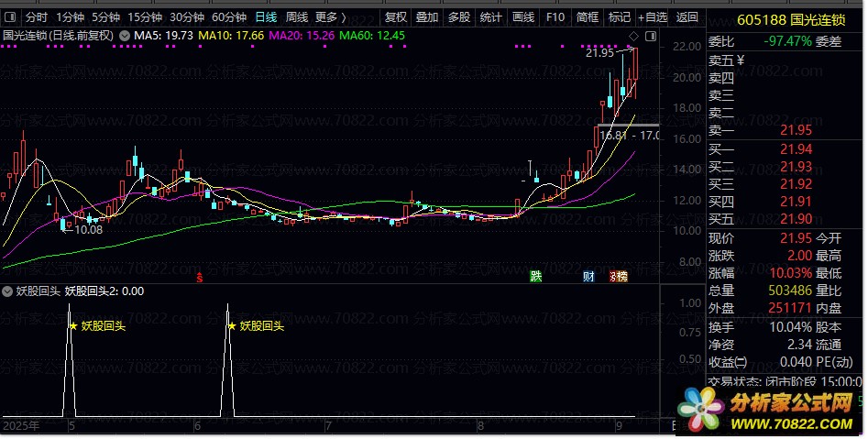The height and width of the screenshot is (439, 868).
Task: Click the 返回 back button
Action: coord(687,17)
